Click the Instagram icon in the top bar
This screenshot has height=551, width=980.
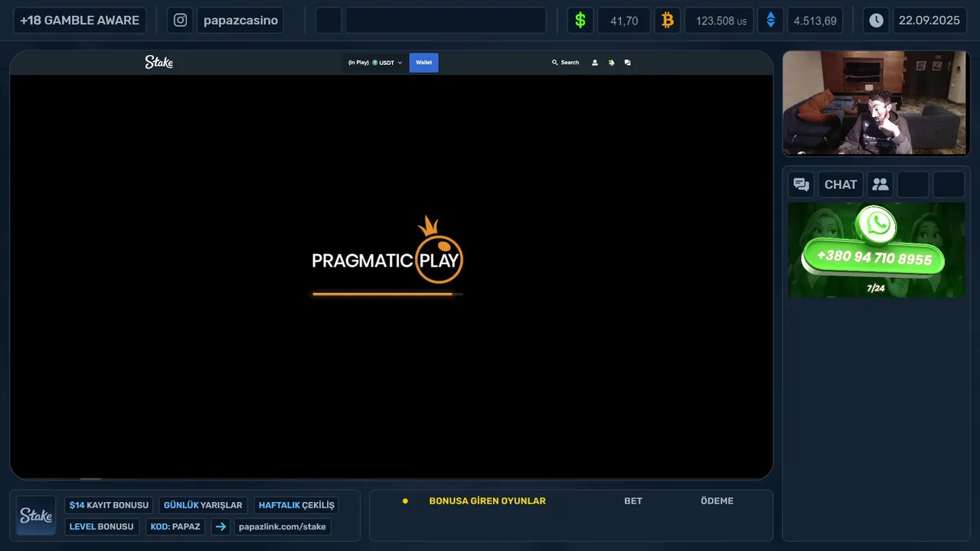click(x=180, y=21)
